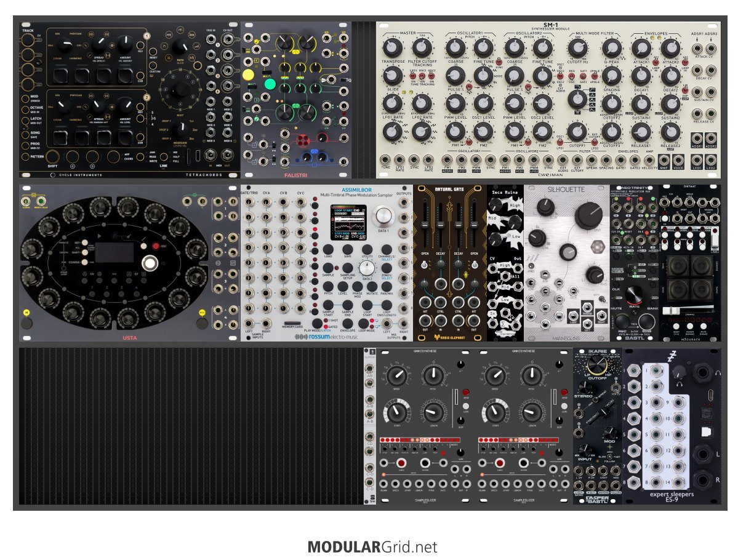Click the LINK button on Tetrachords
Image resolution: width=746 pixels, height=560 pixels.
coord(164,157)
